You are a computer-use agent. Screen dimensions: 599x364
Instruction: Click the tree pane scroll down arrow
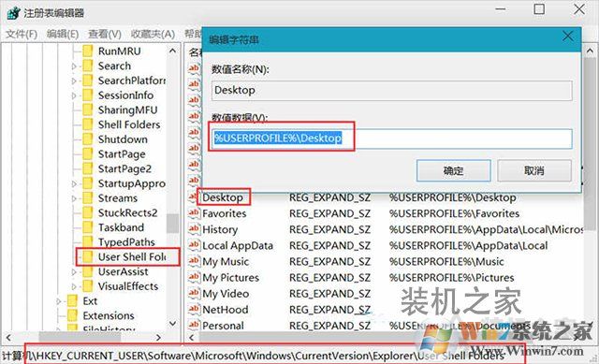(172, 324)
